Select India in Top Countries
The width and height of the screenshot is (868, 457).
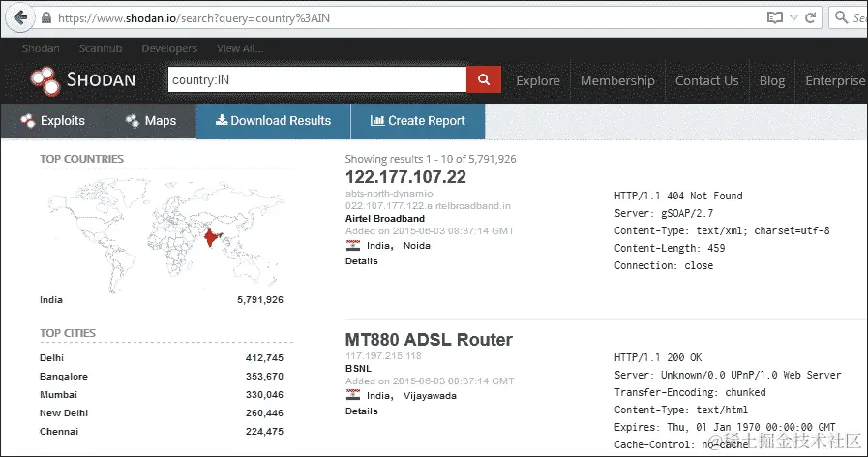tap(51, 300)
